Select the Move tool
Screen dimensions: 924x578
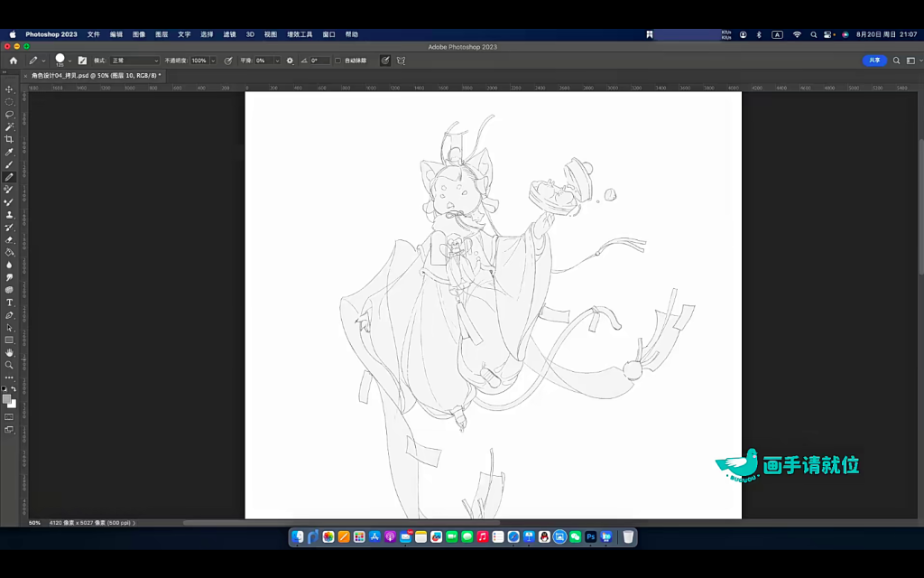click(x=9, y=89)
